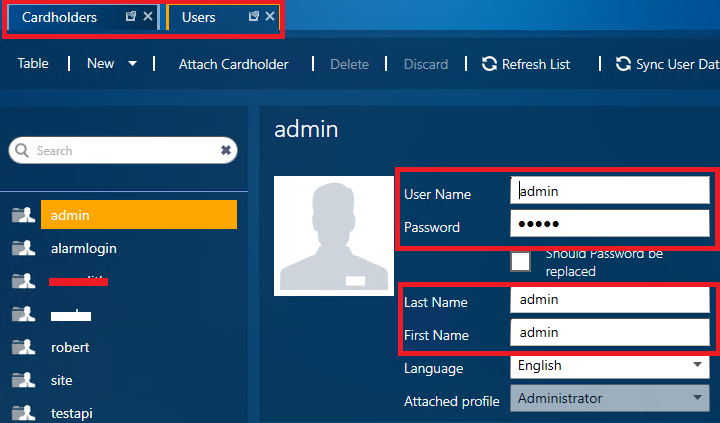Click the alarmlogin user icon

coord(23,248)
